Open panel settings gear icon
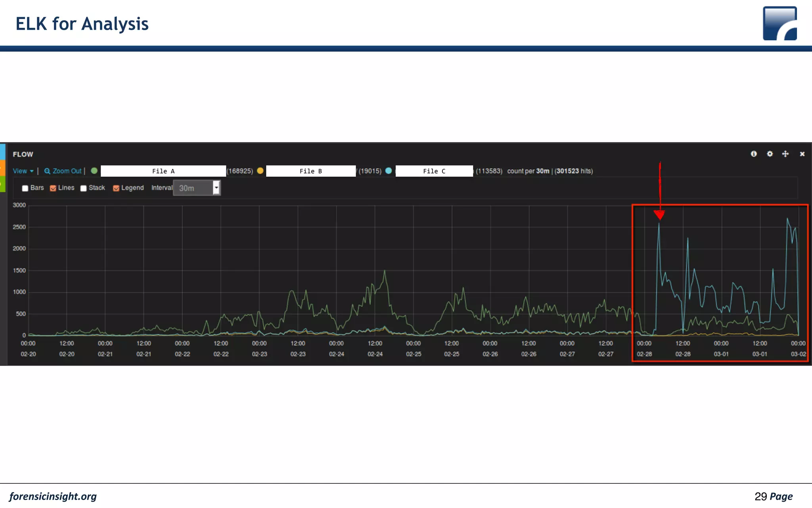Image resolution: width=812 pixels, height=508 pixels. 770,154
